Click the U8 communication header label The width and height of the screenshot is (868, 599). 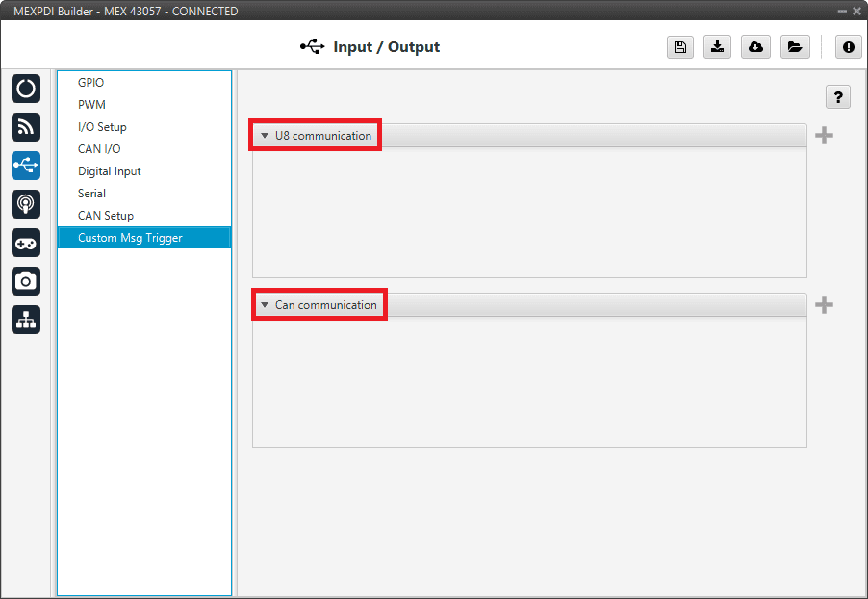[x=323, y=136]
